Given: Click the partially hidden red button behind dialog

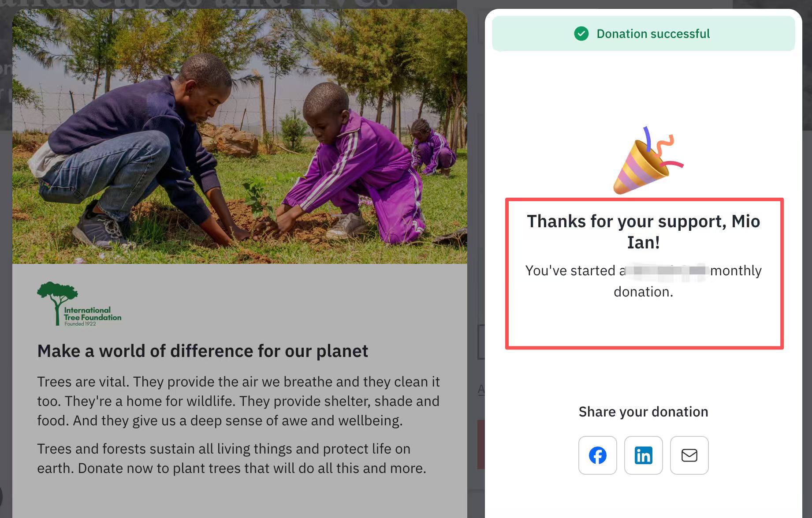Looking at the screenshot, I should 481,444.
